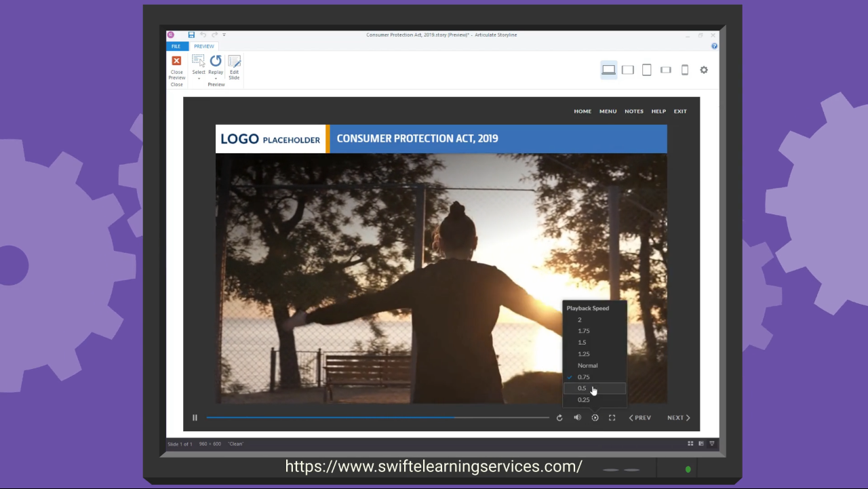Expand the quick access toolbar customize arrow
The image size is (868, 489).
pos(224,35)
